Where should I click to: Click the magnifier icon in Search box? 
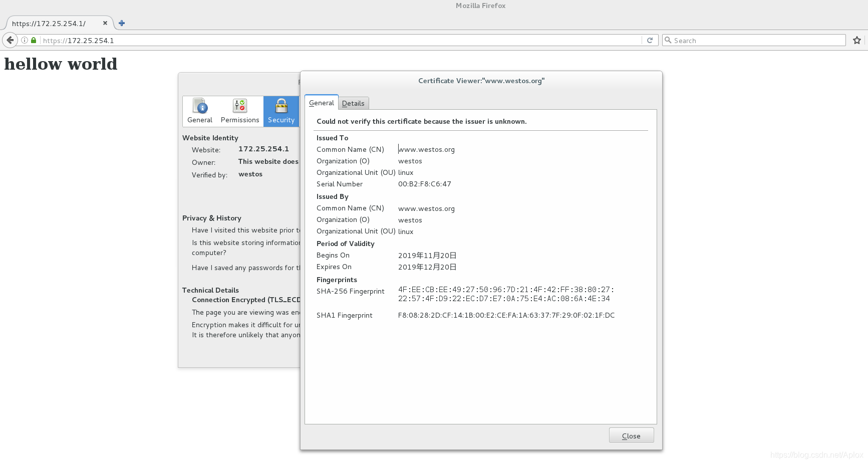tap(668, 40)
